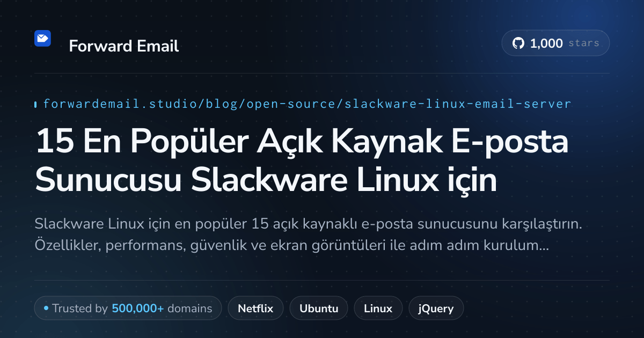644x338 pixels.
Task: Select the Ubuntu tag
Action: coord(319,308)
